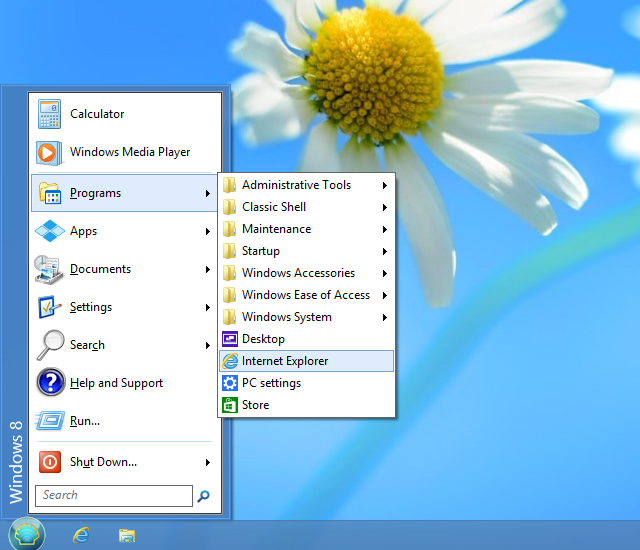Launch Internet Explorer from the taskbar
Image resolution: width=640 pixels, height=550 pixels.
pyautogui.click(x=81, y=535)
